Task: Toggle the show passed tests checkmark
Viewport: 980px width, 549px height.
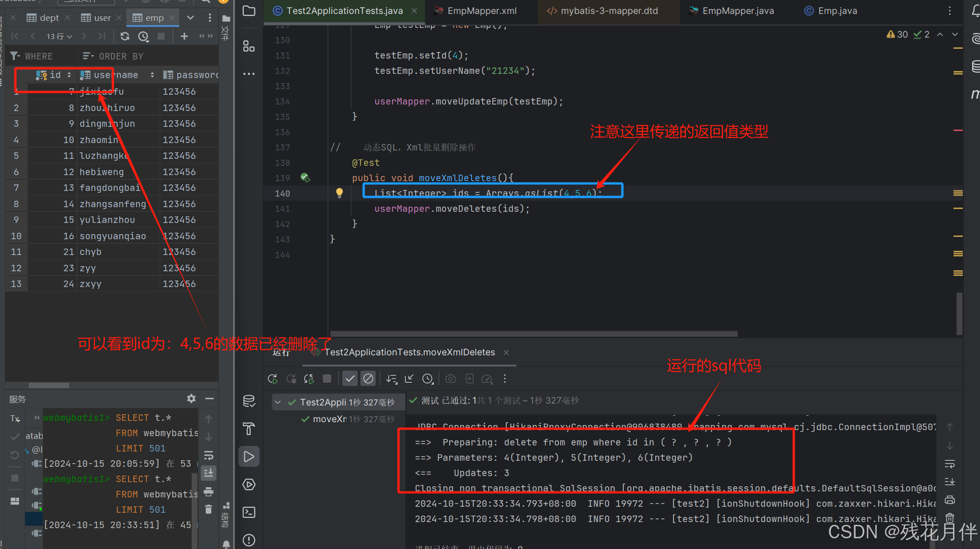Action: pyautogui.click(x=350, y=379)
